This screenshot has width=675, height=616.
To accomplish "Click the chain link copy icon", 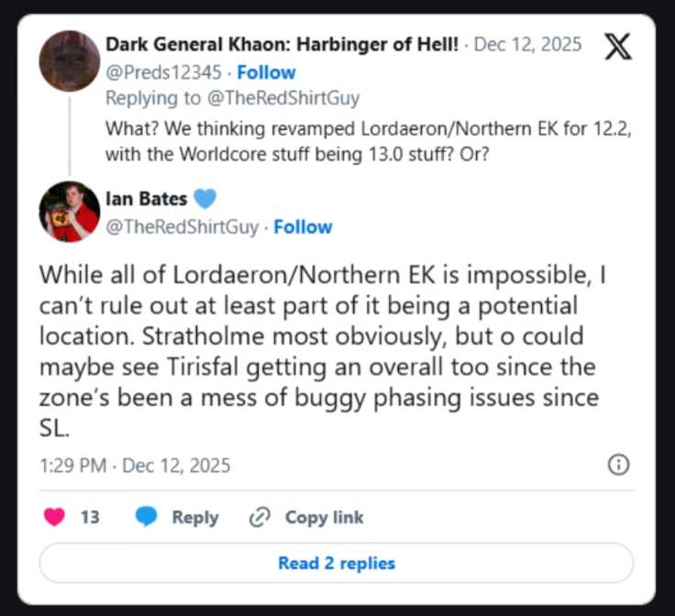I will pos(260,517).
